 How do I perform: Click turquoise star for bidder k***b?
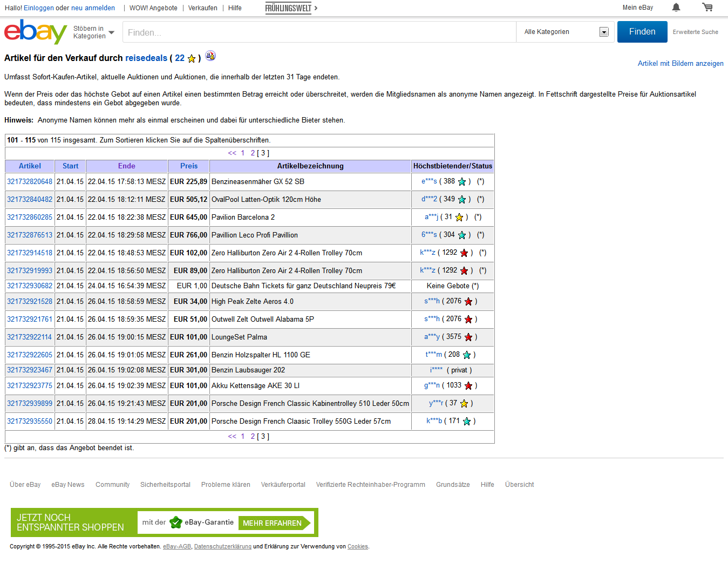click(467, 421)
